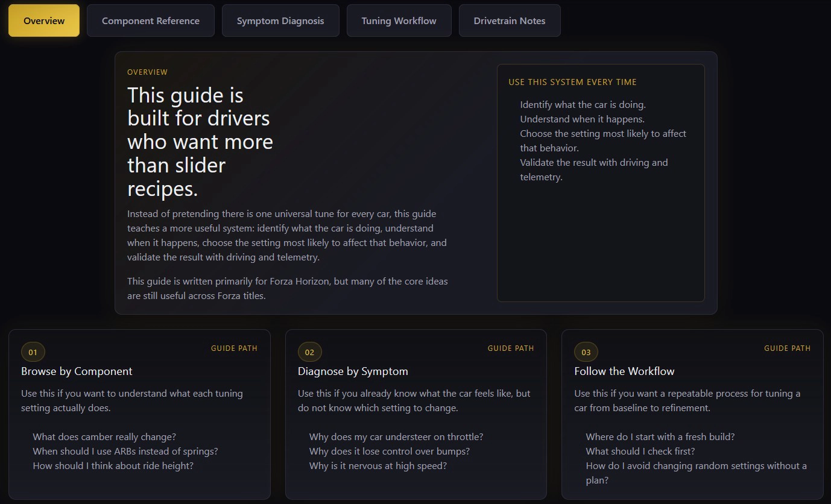Open the Symptom Diagnosis tab

point(280,20)
